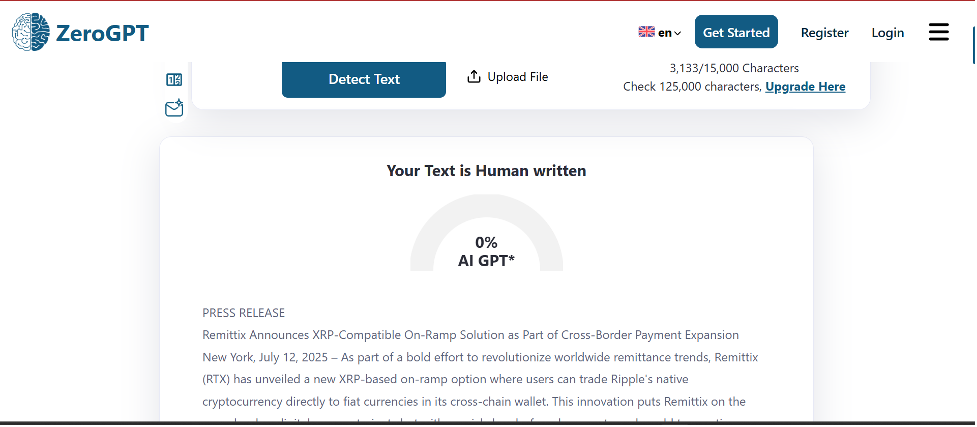The height and width of the screenshot is (427, 977).
Task: Open the hamburger navigation menu
Action: pos(938,33)
